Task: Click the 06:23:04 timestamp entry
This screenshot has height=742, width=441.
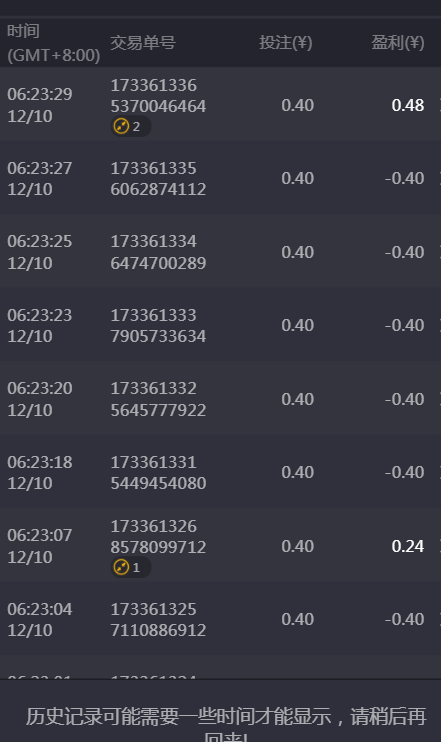Action: [x=40, y=619]
